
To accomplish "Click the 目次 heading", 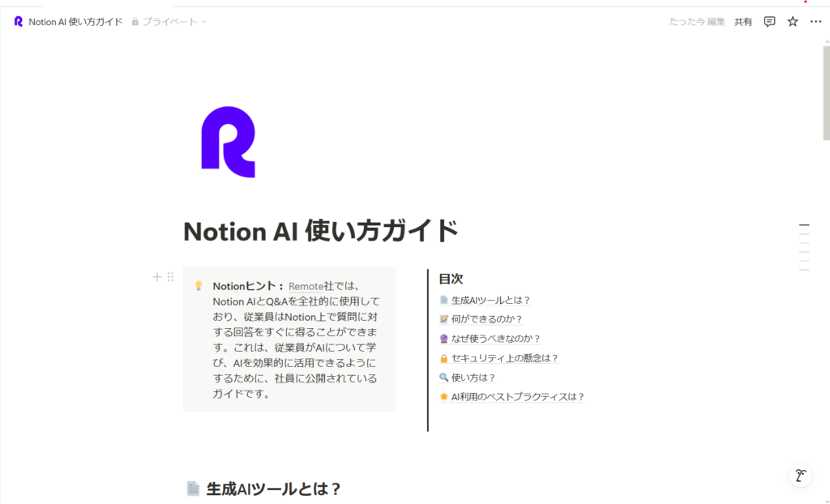I will pos(451,279).
